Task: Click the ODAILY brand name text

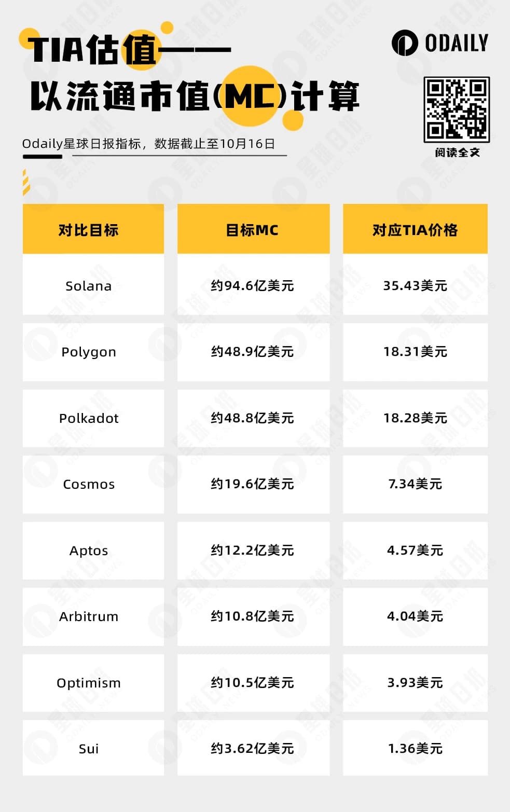Action: coord(457,43)
